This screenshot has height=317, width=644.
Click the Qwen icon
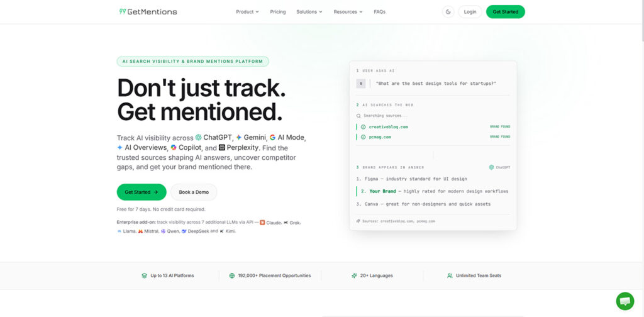163,231
